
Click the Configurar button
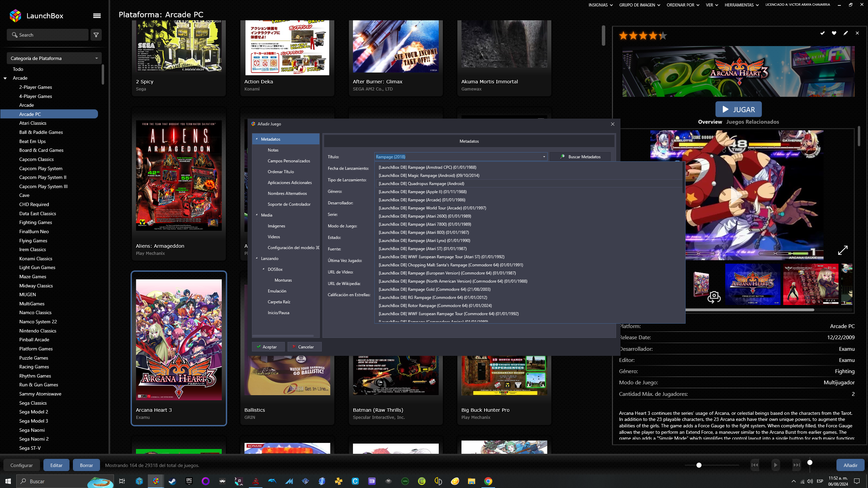coord(22,465)
